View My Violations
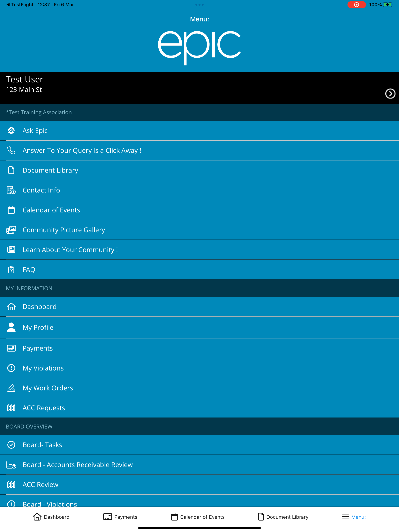The height and width of the screenshot is (532, 399). coord(199,368)
